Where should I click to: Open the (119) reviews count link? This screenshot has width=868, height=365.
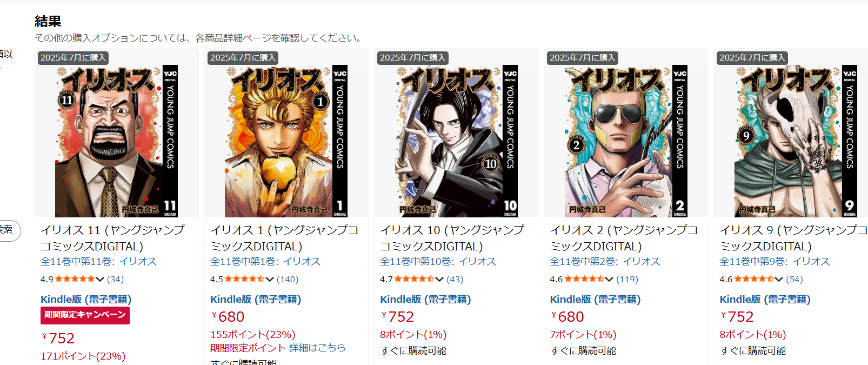(627, 280)
